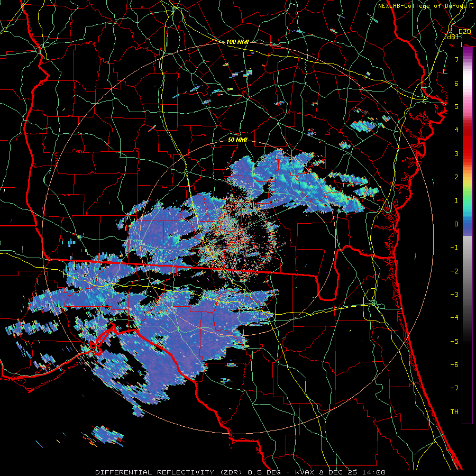Viewport: 476px width, 476px height.
Task: Click the 7 dB tick label on scale
Action: 456,59
